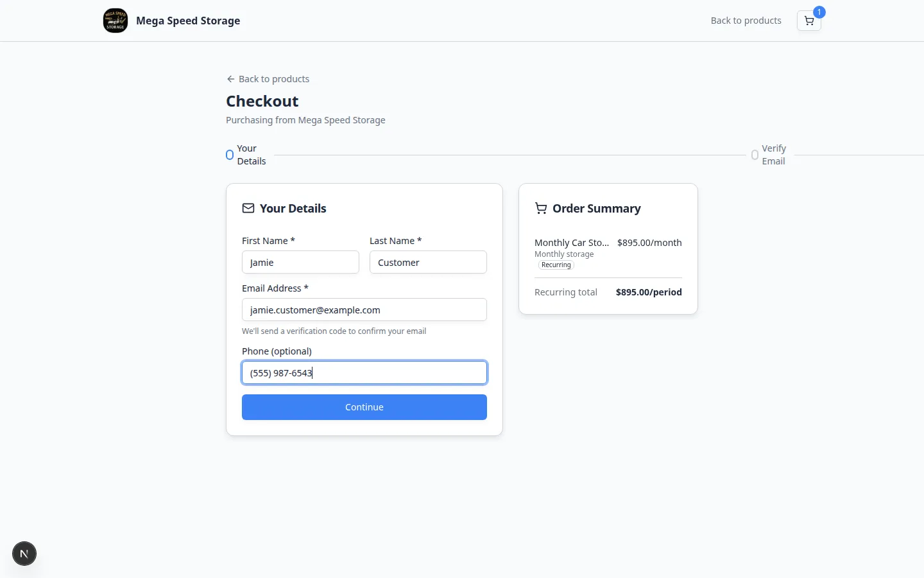924x578 pixels.
Task: Follow header Back to products link
Action: [x=746, y=21]
